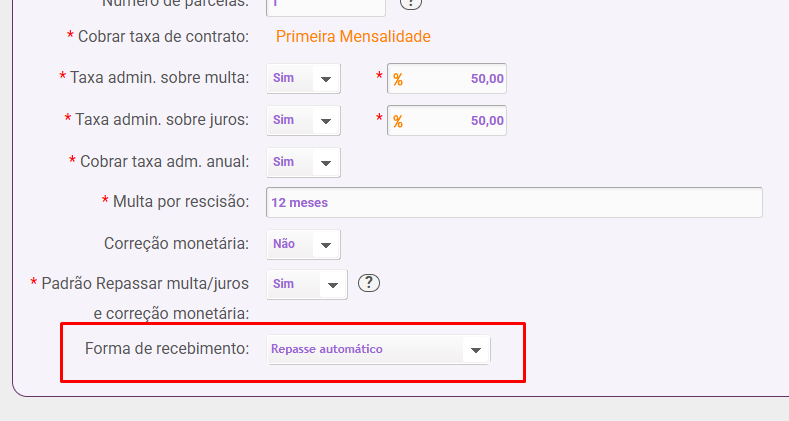
Task: Expand the Taxa admin. sobre juros dropdown
Action: pos(304,121)
